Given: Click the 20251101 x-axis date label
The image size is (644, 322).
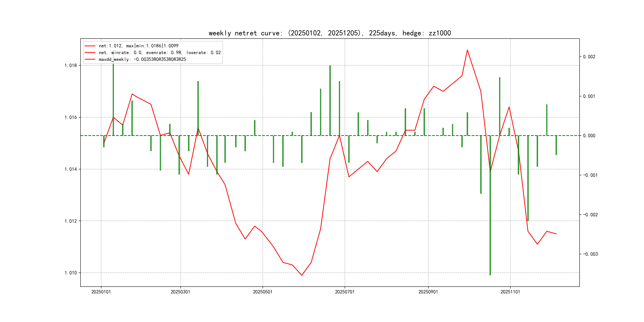Looking at the screenshot, I should click(510, 292).
